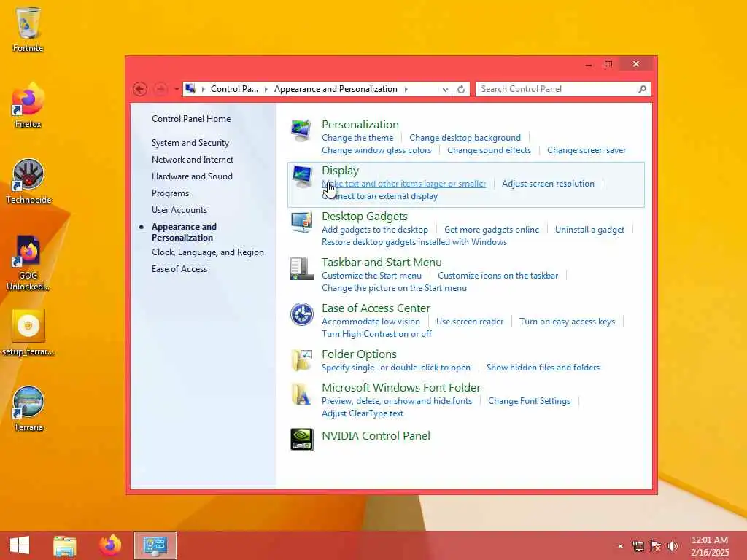Image resolution: width=747 pixels, height=560 pixels.
Task: Click the Display section heading
Action: click(340, 171)
